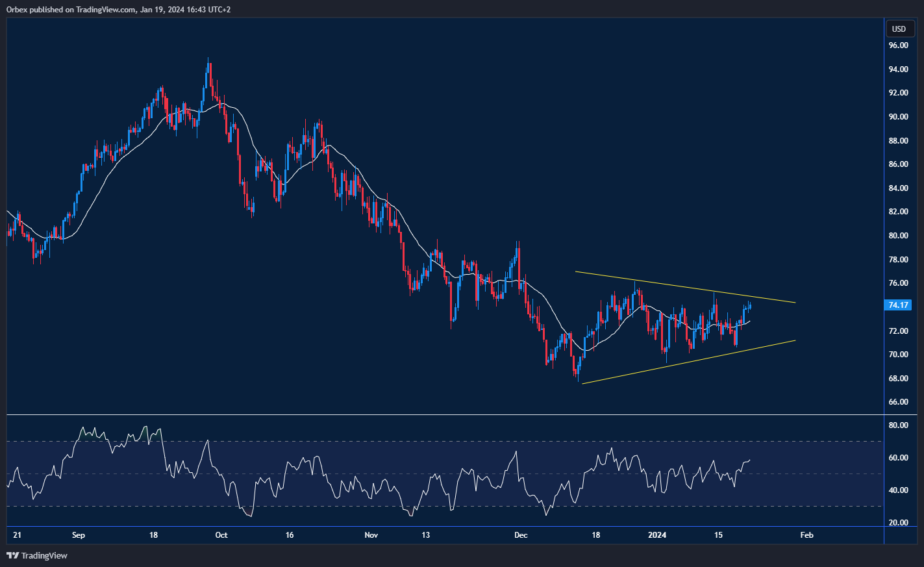This screenshot has height=567, width=924.
Task: Click the 20.00 label on RSI scale
Action: [x=899, y=523]
